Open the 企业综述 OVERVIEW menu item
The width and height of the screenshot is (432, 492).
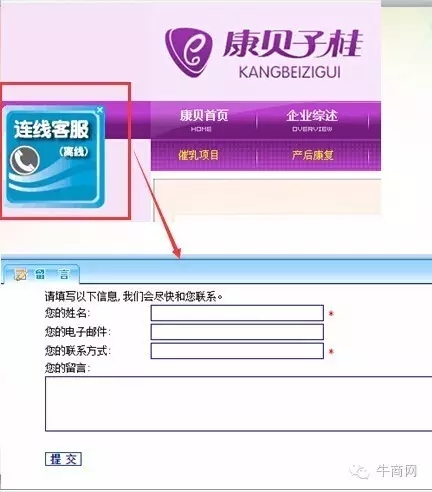pyautogui.click(x=312, y=120)
